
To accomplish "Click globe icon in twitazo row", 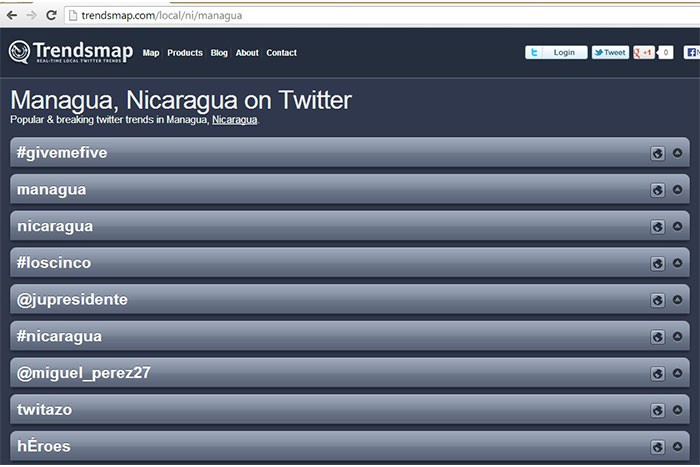I will click(x=657, y=410).
